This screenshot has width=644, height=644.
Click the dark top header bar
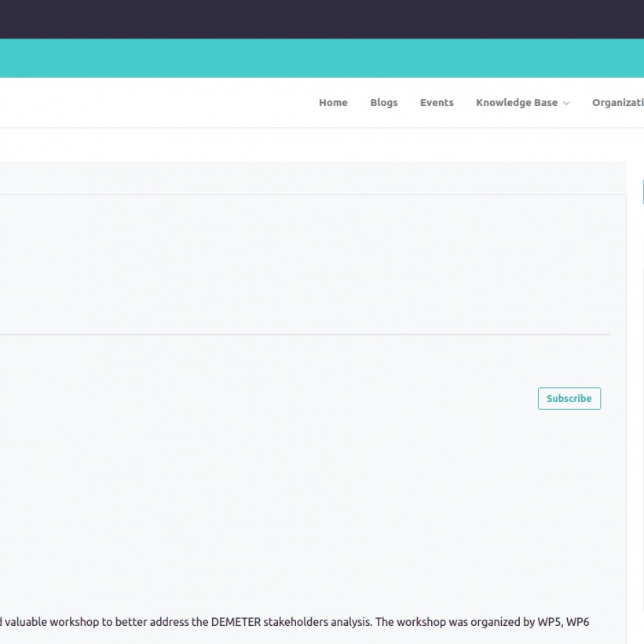pyautogui.click(x=314, y=19)
